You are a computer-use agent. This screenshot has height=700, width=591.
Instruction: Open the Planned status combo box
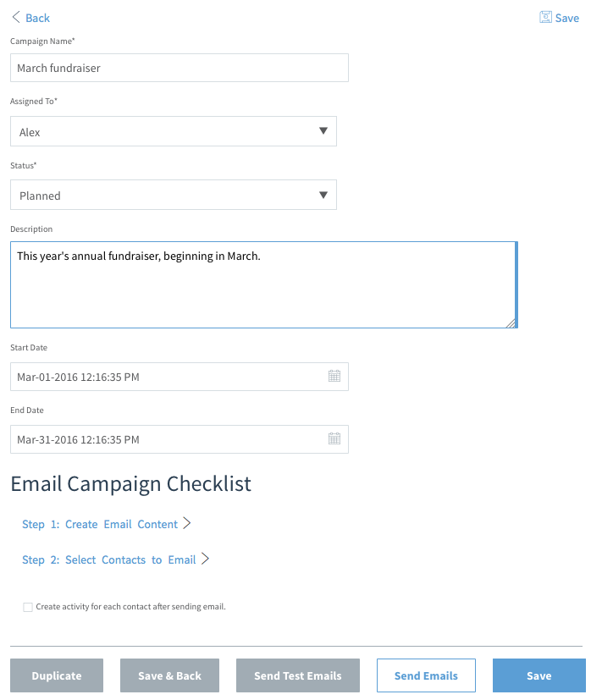pos(174,195)
